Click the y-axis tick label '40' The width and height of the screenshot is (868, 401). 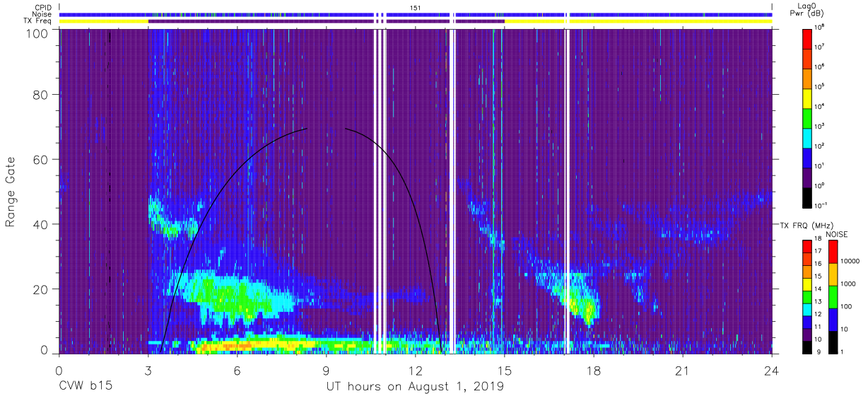(x=42, y=224)
